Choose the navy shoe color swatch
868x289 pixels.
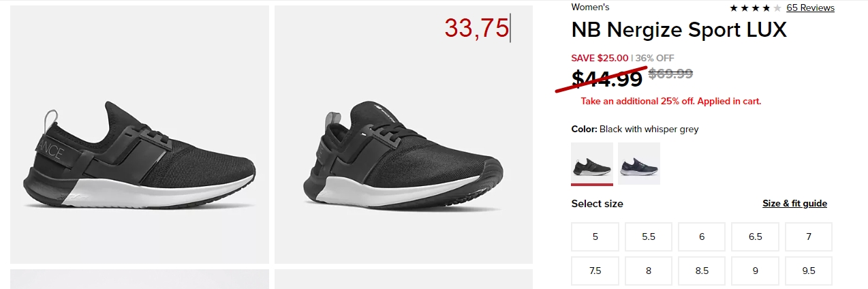[639, 164]
